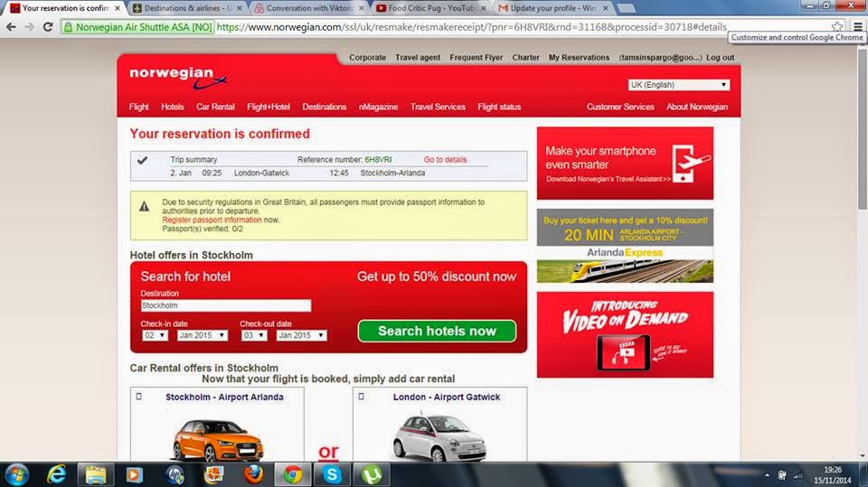
Task: Open the nMagazine menu item
Action: pyautogui.click(x=378, y=107)
